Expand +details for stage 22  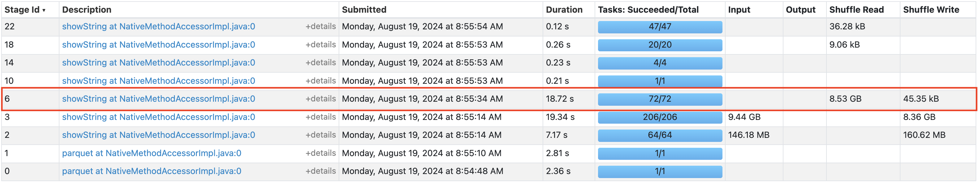point(320,27)
